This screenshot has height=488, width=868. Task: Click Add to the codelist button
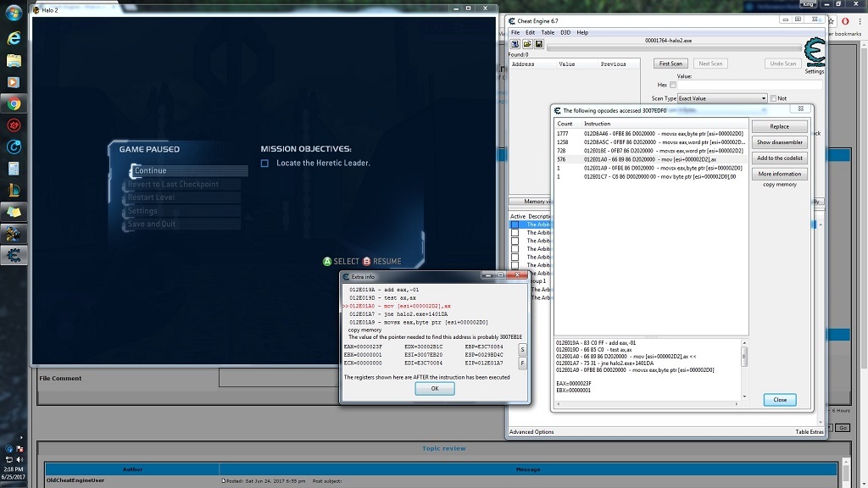click(x=780, y=158)
